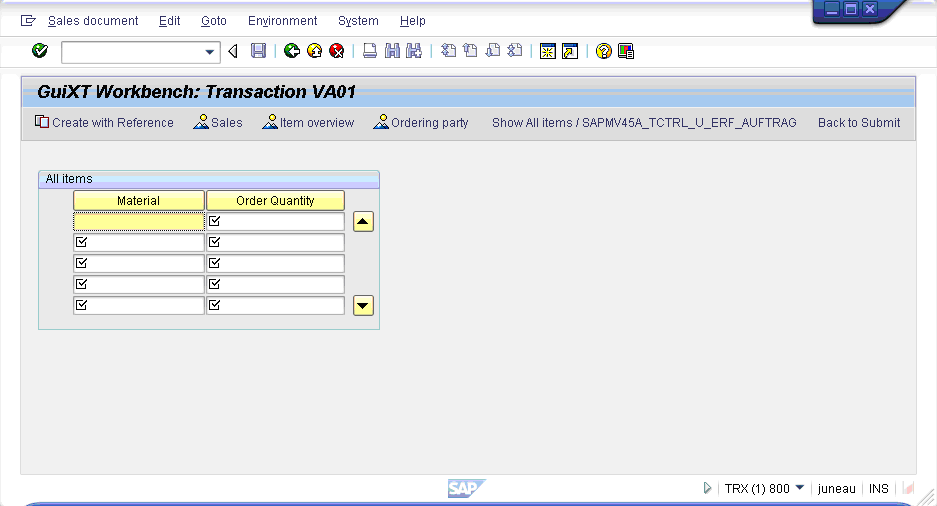Minimize the SAP window
This screenshot has width=937, height=506.
click(x=831, y=9)
